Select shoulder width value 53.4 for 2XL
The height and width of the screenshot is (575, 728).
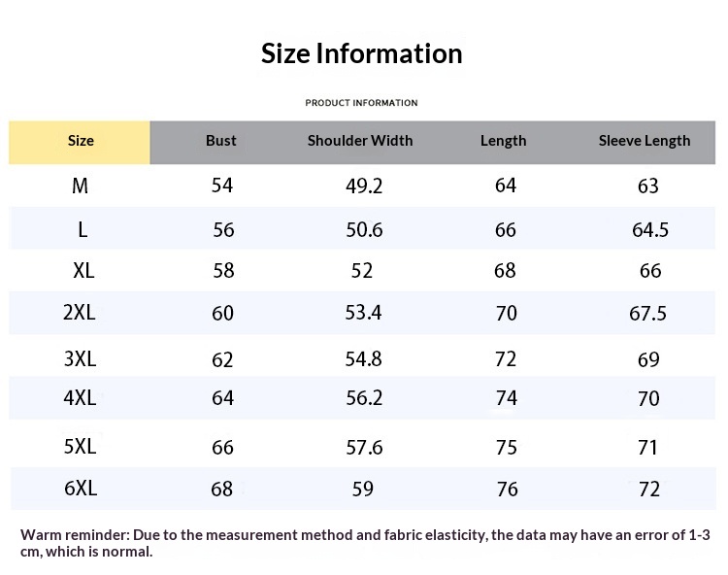tap(364, 313)
